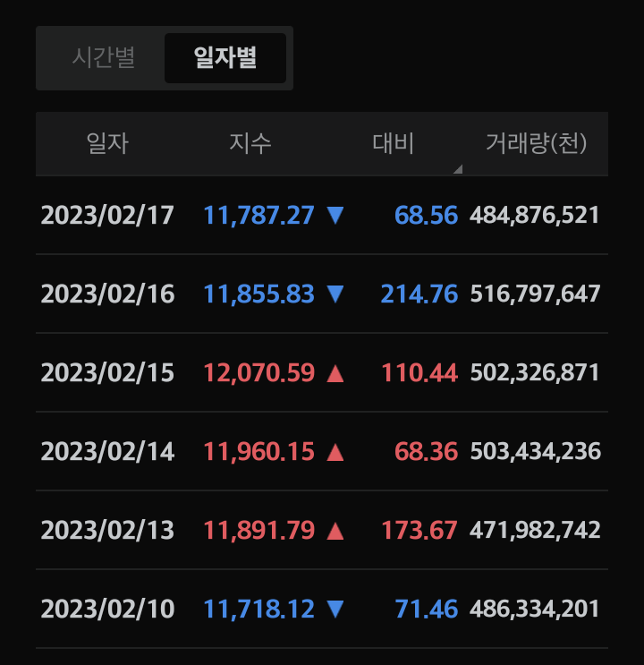
Task: Click change value 68.36
Action: [x=426, y=451]
